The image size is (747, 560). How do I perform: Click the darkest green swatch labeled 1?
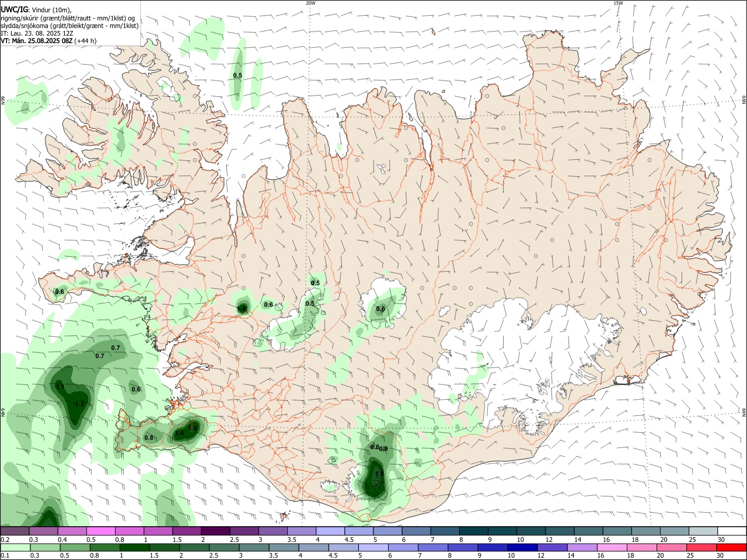135,547
